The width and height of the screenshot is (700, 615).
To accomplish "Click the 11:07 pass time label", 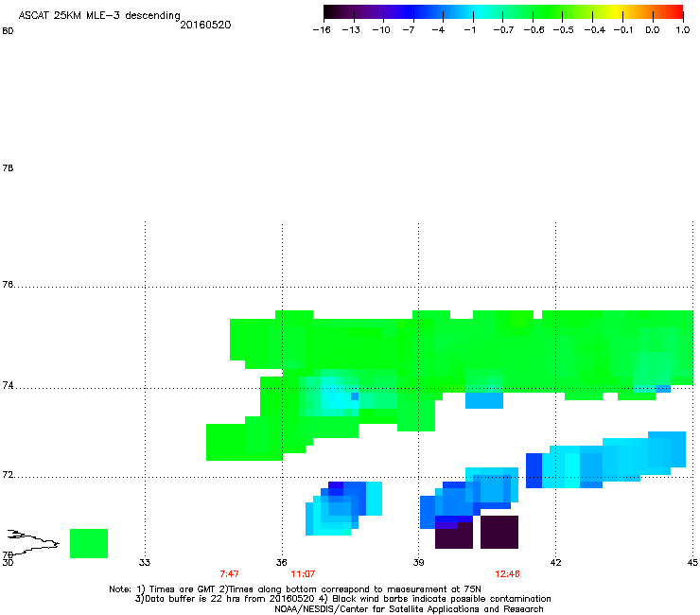I will [303, 574].
